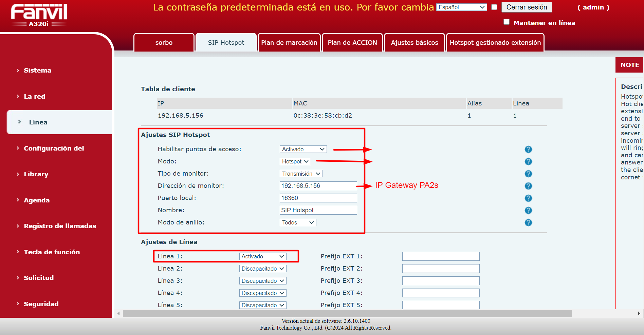Open Habilitar puntos de acceso dropdown
This screenshot has width=644, height=335.
pos(303,149)
